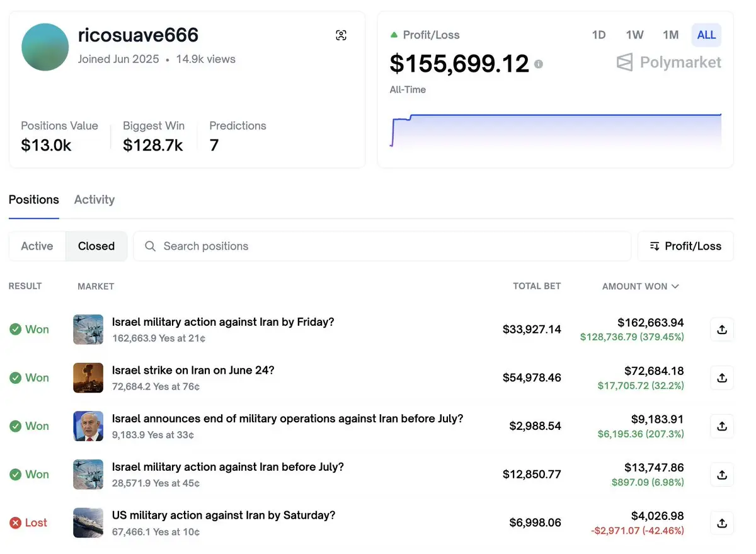The image size is (756, 554).
Task: Click the ricosuave666 profile avatar
Action: tap(45, 47)
